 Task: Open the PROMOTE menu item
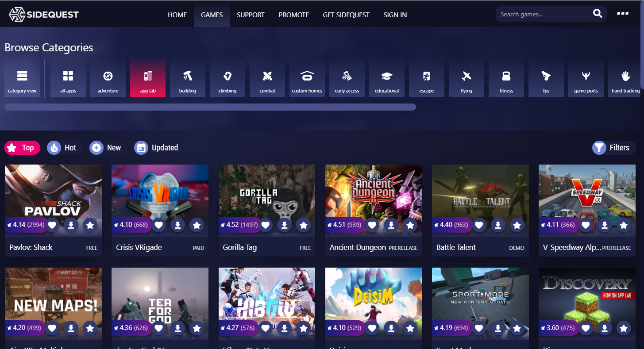[x=294, y=15]
